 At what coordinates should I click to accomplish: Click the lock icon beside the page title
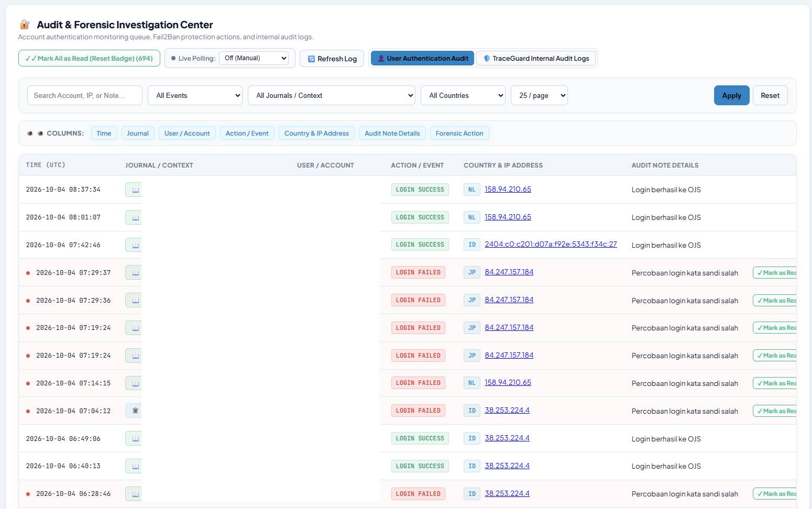point(25,25)
